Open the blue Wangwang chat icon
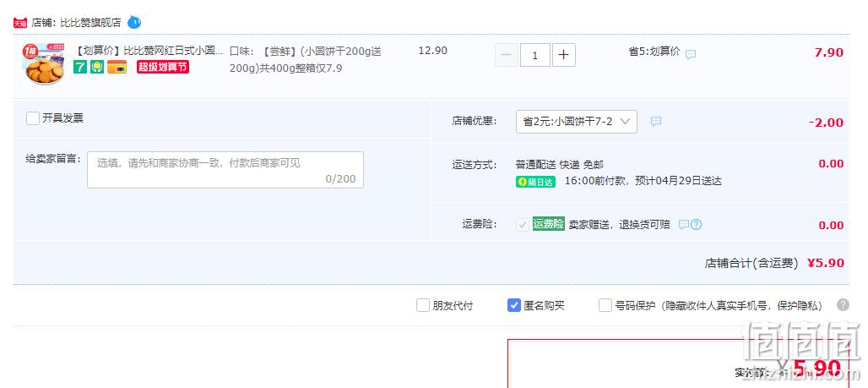868x388 pixels. 134,22
